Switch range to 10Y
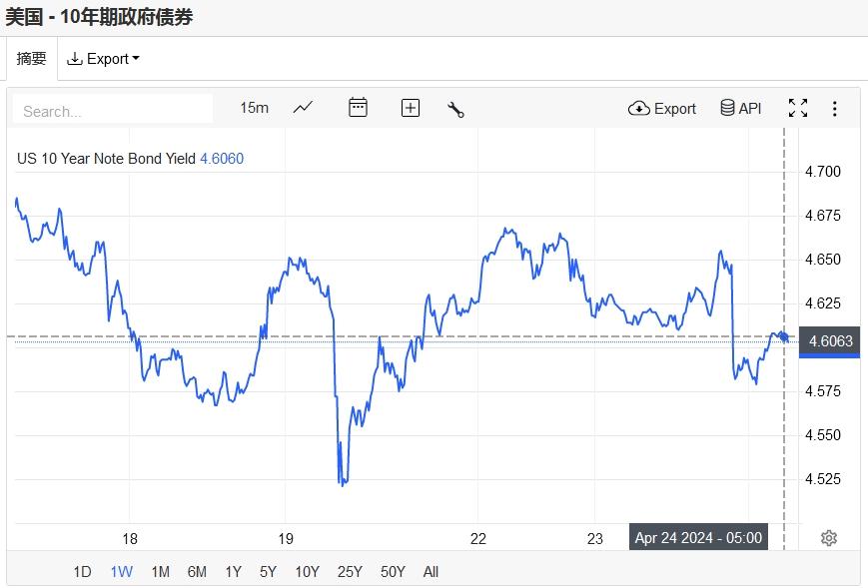Image resolution: width=868 pixels, height=588 pixels. (307, 572)
